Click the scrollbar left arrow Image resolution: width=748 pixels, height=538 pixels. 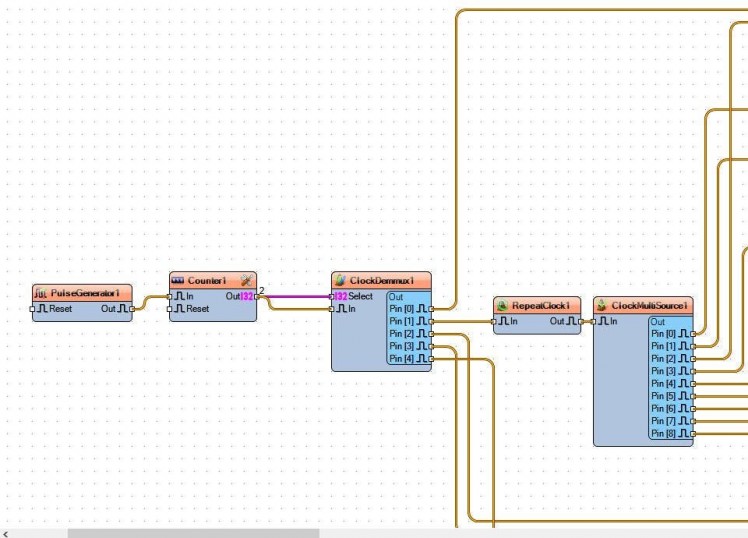pyautogui.click(x=6, y=533)
